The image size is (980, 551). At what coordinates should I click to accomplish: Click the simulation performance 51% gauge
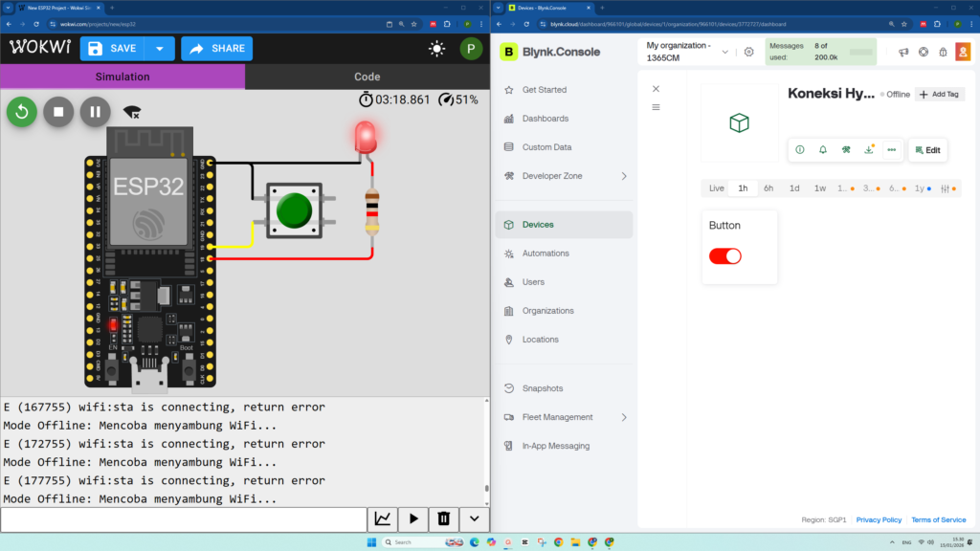click(458, 99)
